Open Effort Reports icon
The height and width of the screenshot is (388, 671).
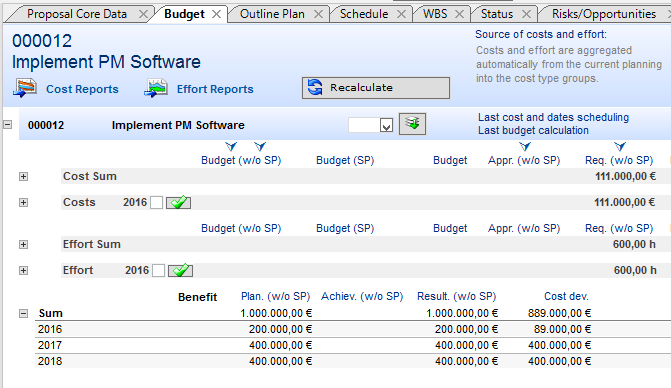tap(156, 88)
